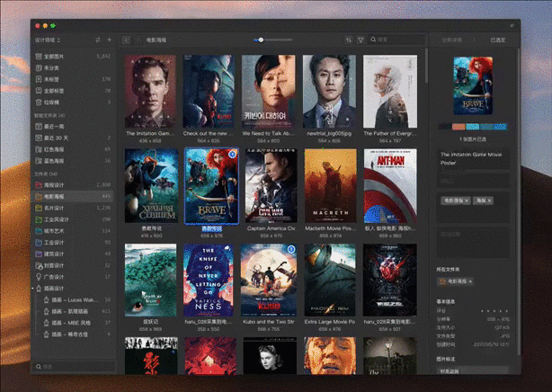Viewport: 552px width, 392px height.
Task: Select the 海报设计 folder
Action: click(73, 185)
